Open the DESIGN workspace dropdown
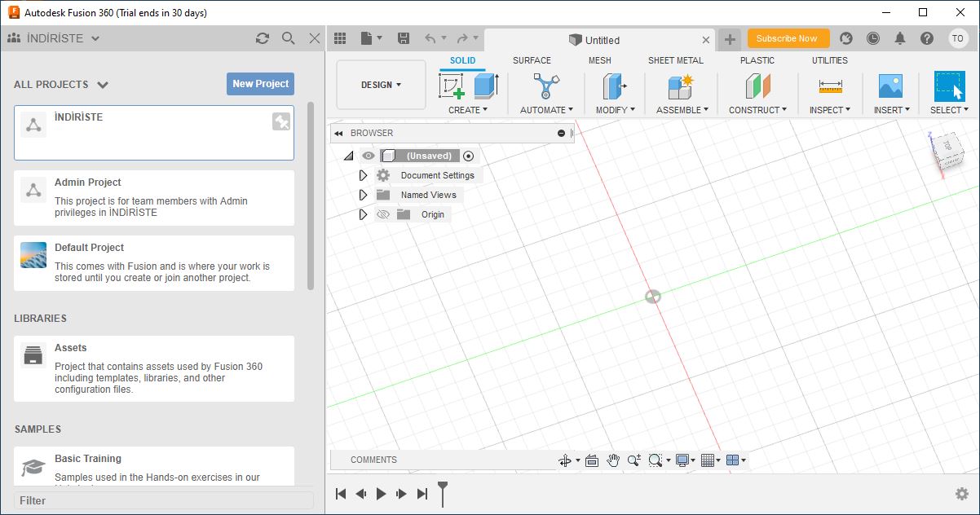This screenshot has width=980, height=515. click(381, 85)
